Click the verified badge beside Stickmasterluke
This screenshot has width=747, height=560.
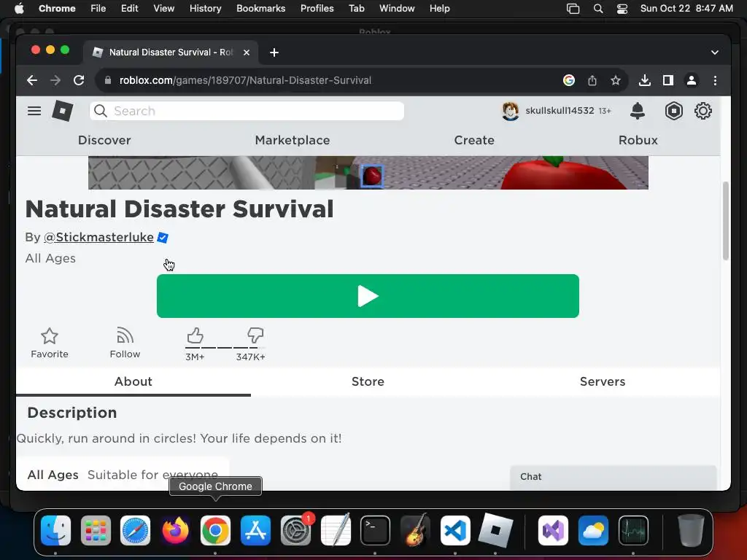pos(163,238)
